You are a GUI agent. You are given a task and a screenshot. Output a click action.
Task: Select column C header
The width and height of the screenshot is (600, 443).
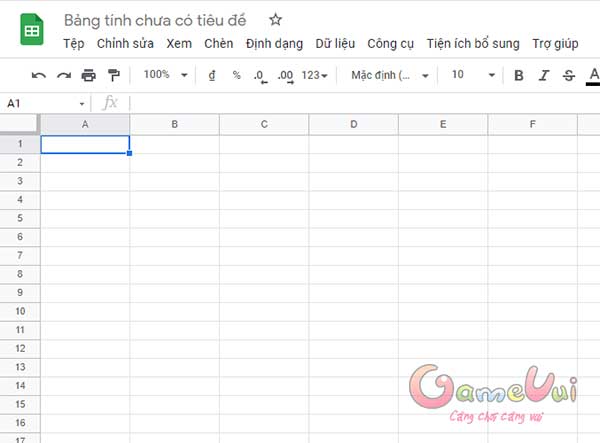tap(264, 124)
